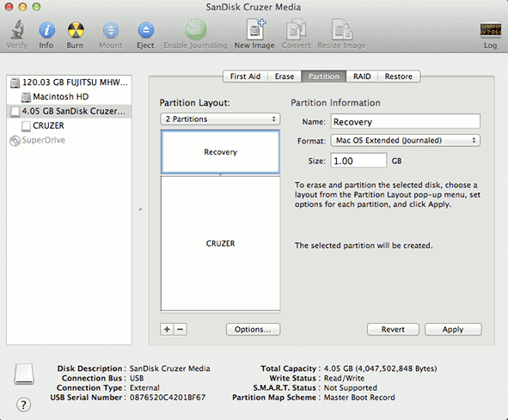Click the Options... button

[x=253, y=329]
